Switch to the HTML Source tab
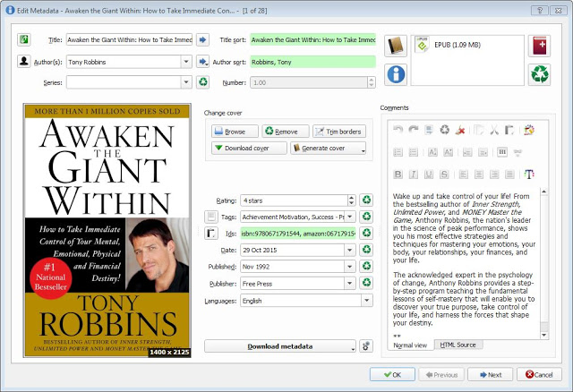The width and height of the screenshot is (573, 392). (x=457, y=345)
